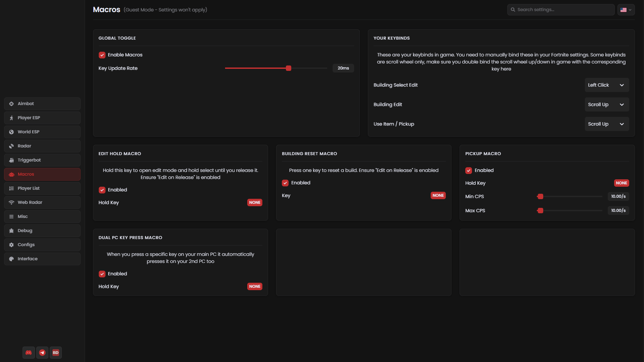Open the Building Edit keybind dropdown
Viewport: 644px width, 362px height.
point(607,105)
